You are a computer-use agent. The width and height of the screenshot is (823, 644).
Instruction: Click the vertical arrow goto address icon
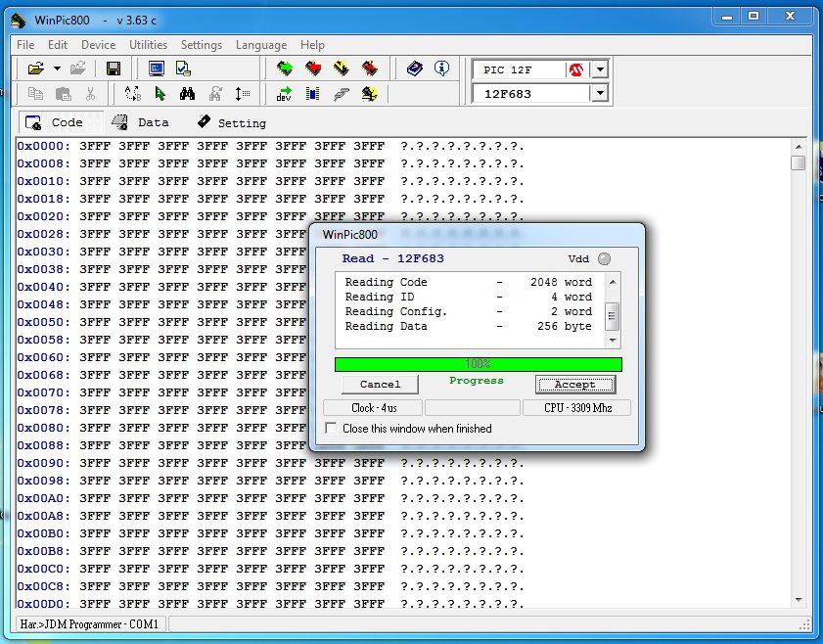point(242,94)
